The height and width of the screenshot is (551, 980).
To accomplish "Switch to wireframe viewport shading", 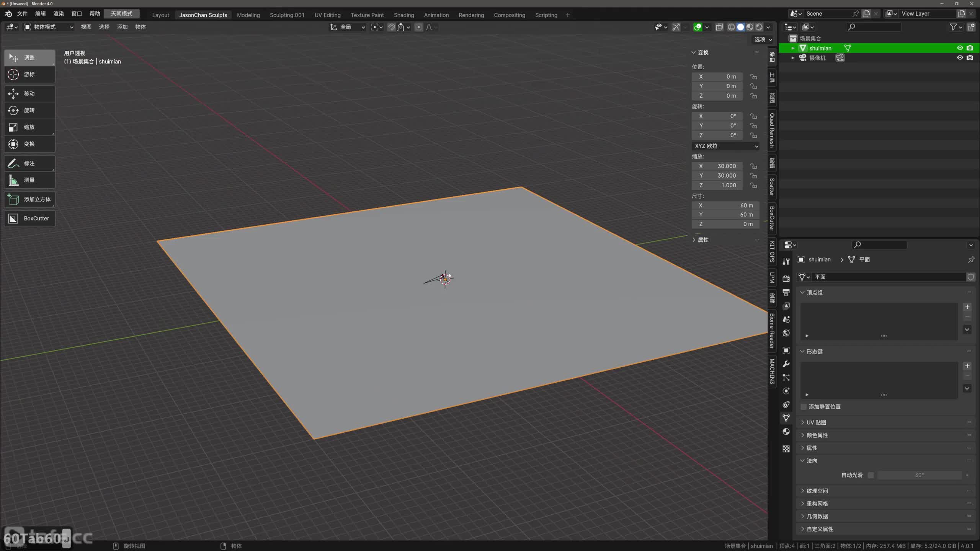I will tap(731, 27).
